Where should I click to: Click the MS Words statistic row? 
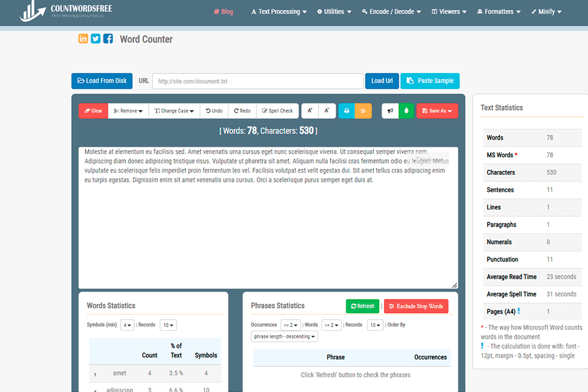tap(532, 155)
